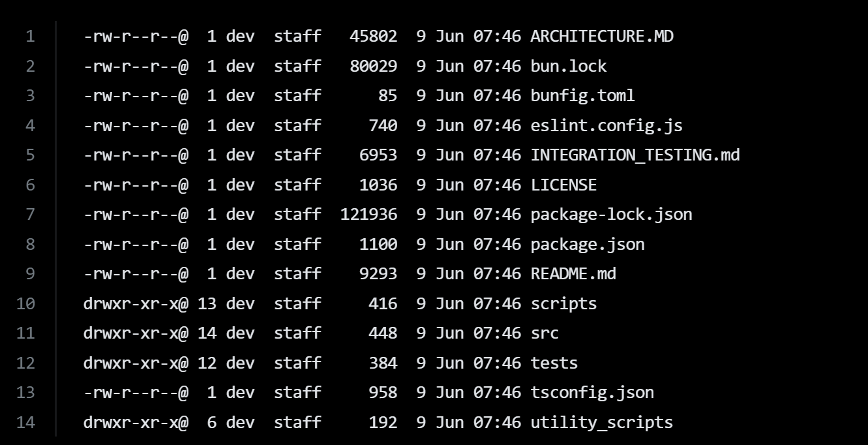Click the link count 12 on tests row

[207, 363]
